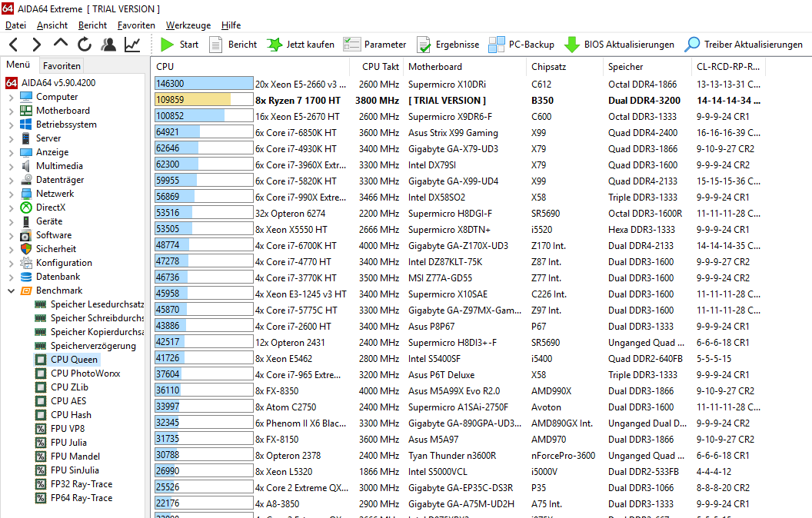The image size is (812, 518).
Task: Collapse the Benchmark tree node
Action: (11, 291)
